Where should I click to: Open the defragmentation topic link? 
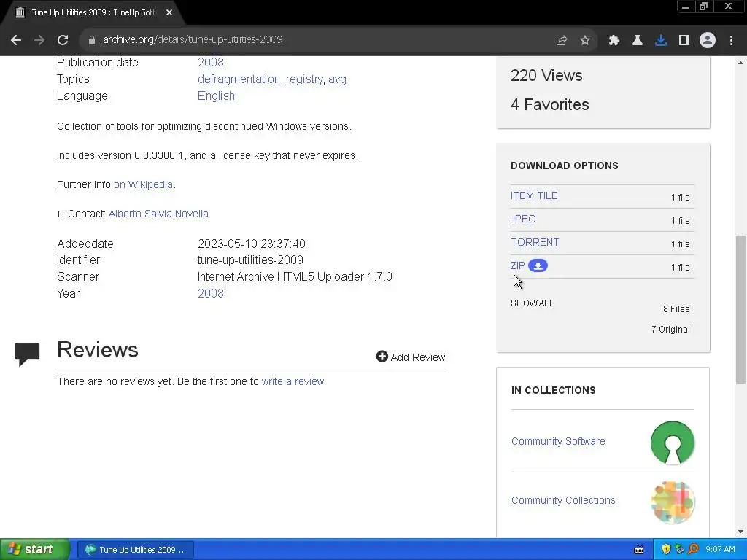(x=239, y=79)
